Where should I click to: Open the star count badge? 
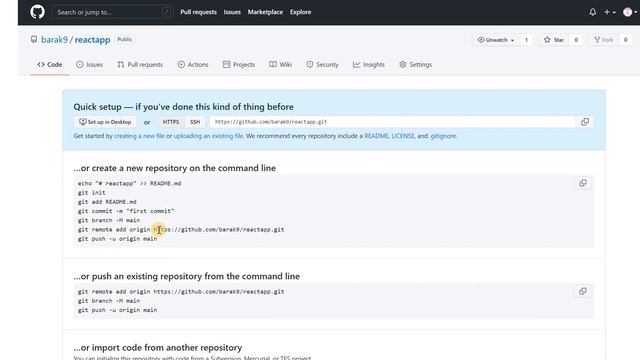pyautogui.click(x=576, y=40)
